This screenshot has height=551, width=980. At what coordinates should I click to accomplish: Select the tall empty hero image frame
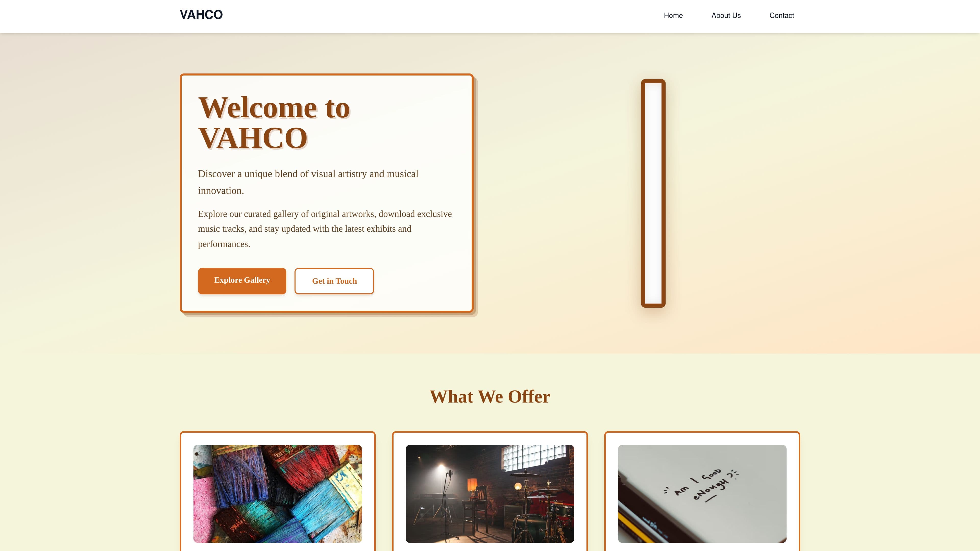pos(653,193)
